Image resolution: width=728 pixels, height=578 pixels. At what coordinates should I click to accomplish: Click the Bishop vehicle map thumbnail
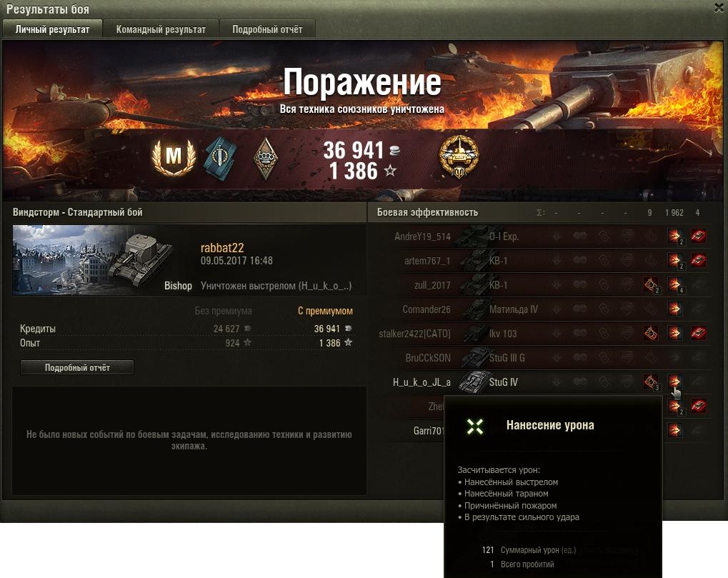[x=93, y=260]
